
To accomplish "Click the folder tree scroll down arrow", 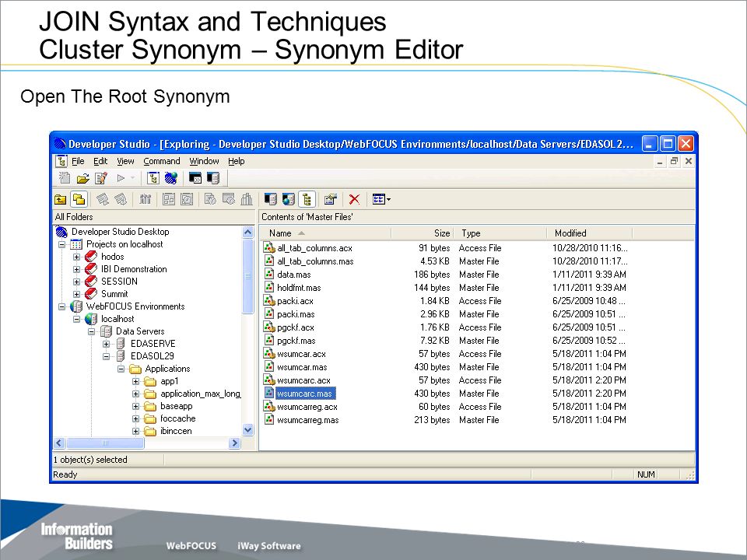I will 247,430.
